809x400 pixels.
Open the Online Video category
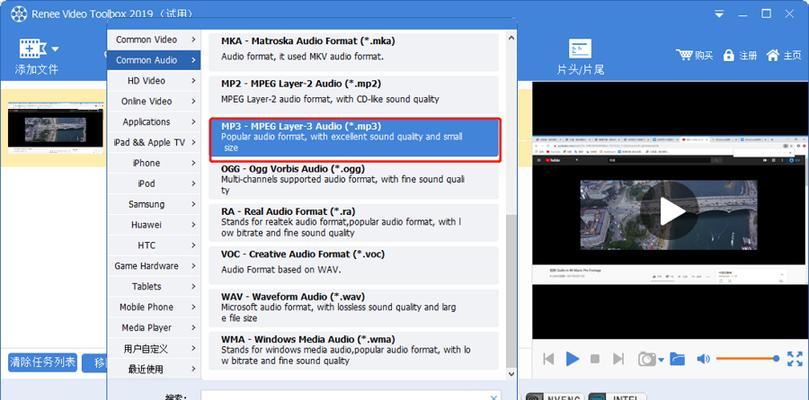coord(154,102)
